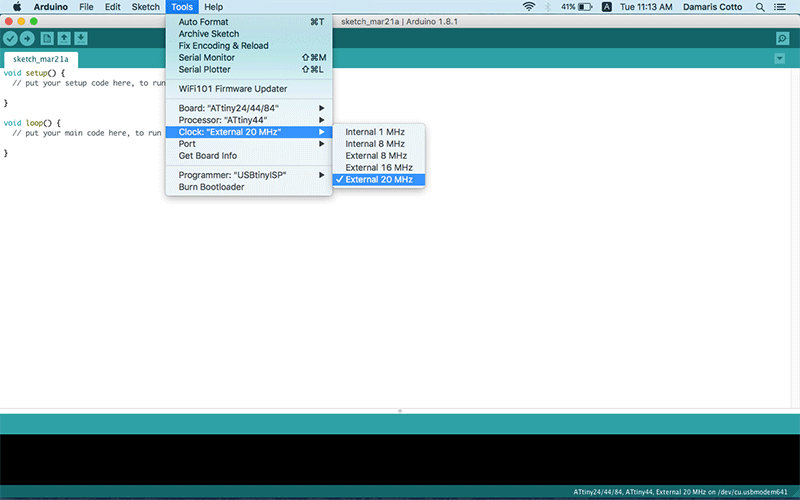800x500 pixels.
Task: Click the Bluetooth icon in menu bar
Action: pyautogui.click(x=548, y=7)
